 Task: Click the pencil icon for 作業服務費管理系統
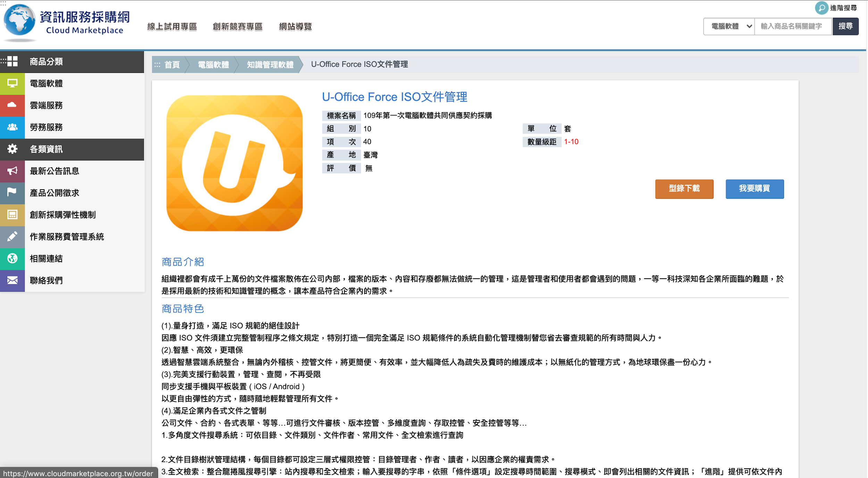point(12,237)
